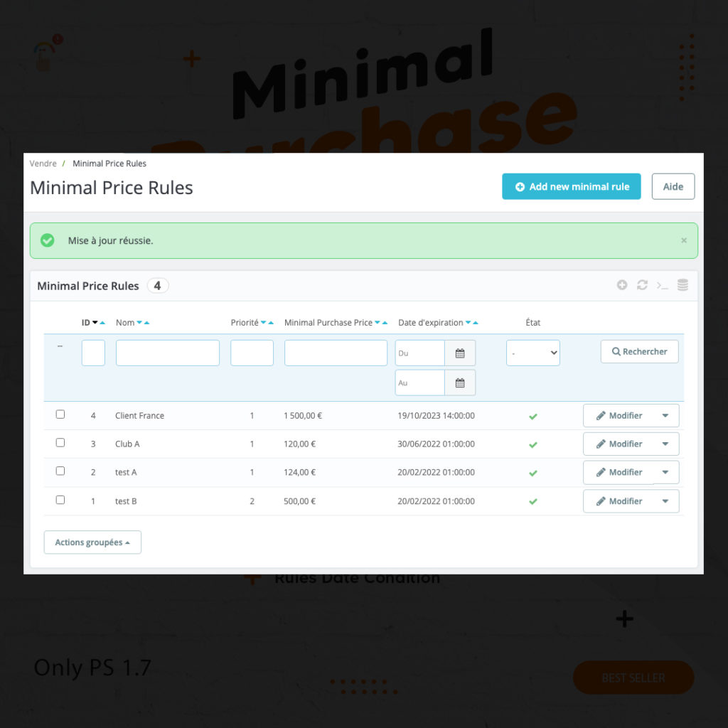Select the Minimal Price Rules breadcrumb
The image size is (728, 728).
tap(109, 164)
